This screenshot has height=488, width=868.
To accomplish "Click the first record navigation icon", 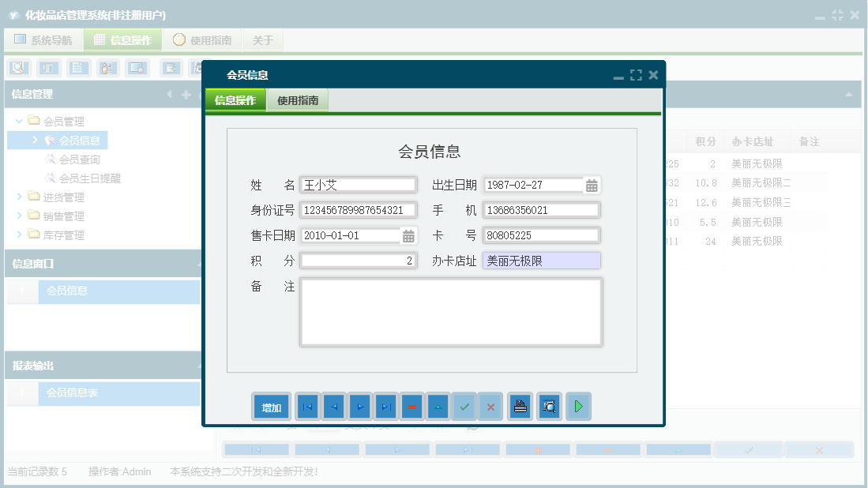I will (x=307, y=406).
